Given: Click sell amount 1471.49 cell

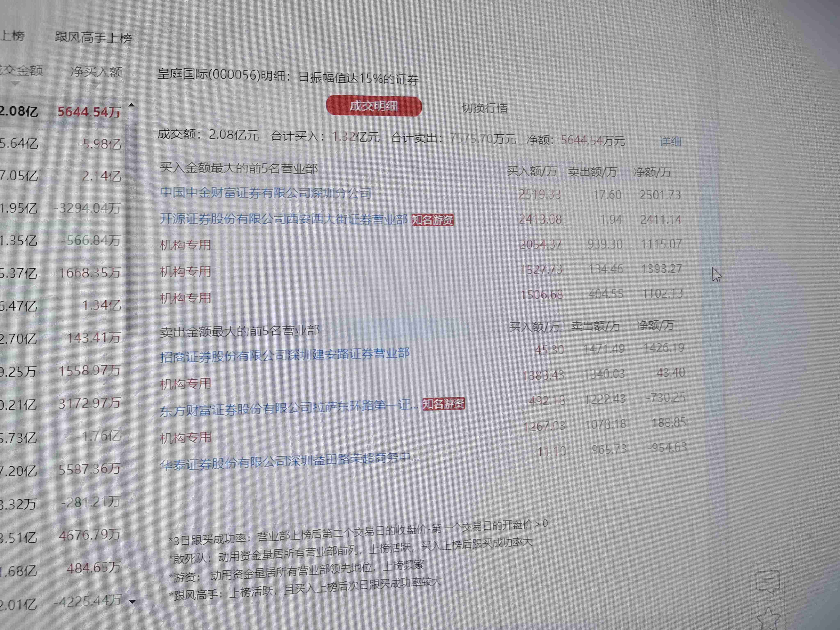Looking at the screenshot, I should coord(604,349).
